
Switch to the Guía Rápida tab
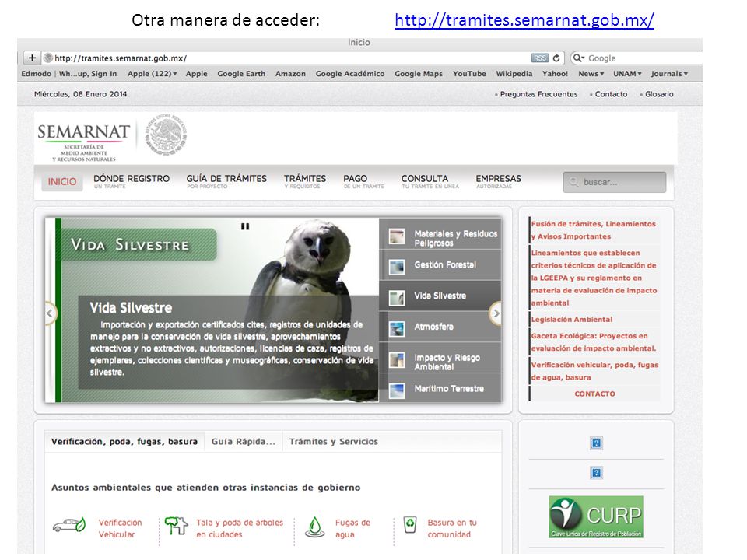pyautogui.click(x=244, y=442)
